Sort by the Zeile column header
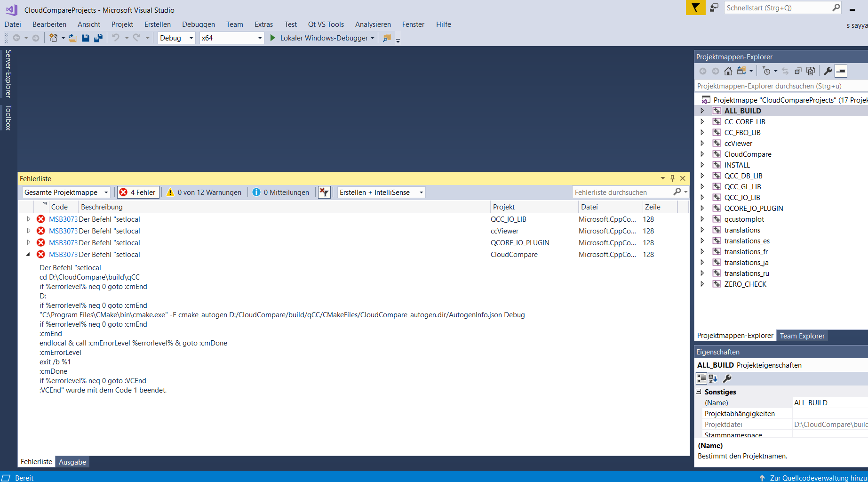The height and width of the screenshot is (482, 868). [x=660, y=207]
